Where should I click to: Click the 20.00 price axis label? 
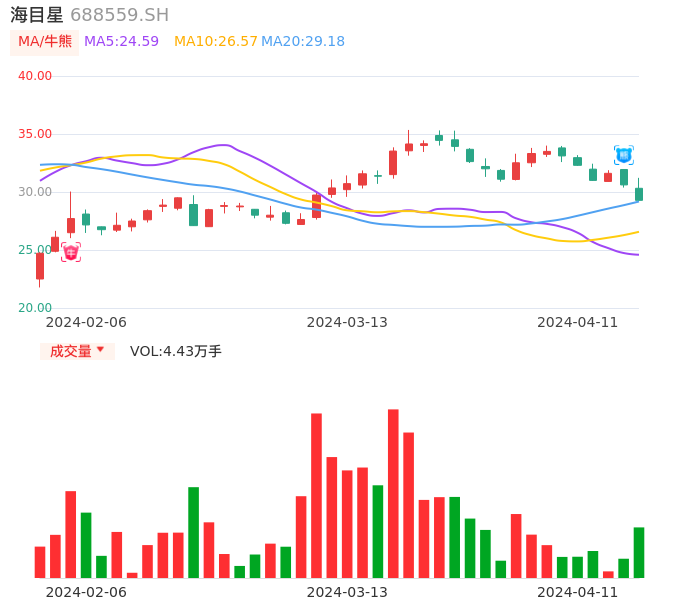(35, 308)
